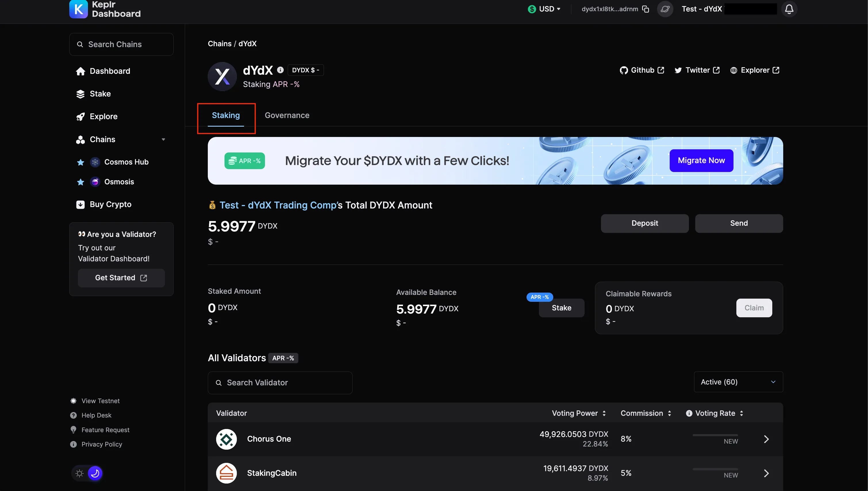Collapse the Chains sidebar section
868x491 pixels.
[x=163, y=139]
